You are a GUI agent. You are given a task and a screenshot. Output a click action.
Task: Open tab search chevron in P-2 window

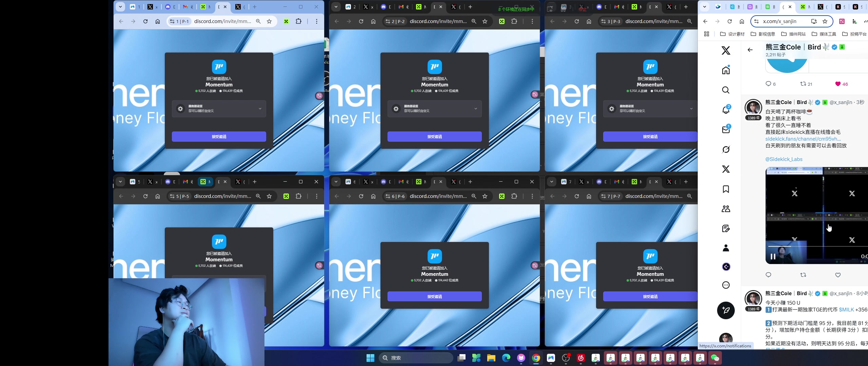(x=336, y=7)
